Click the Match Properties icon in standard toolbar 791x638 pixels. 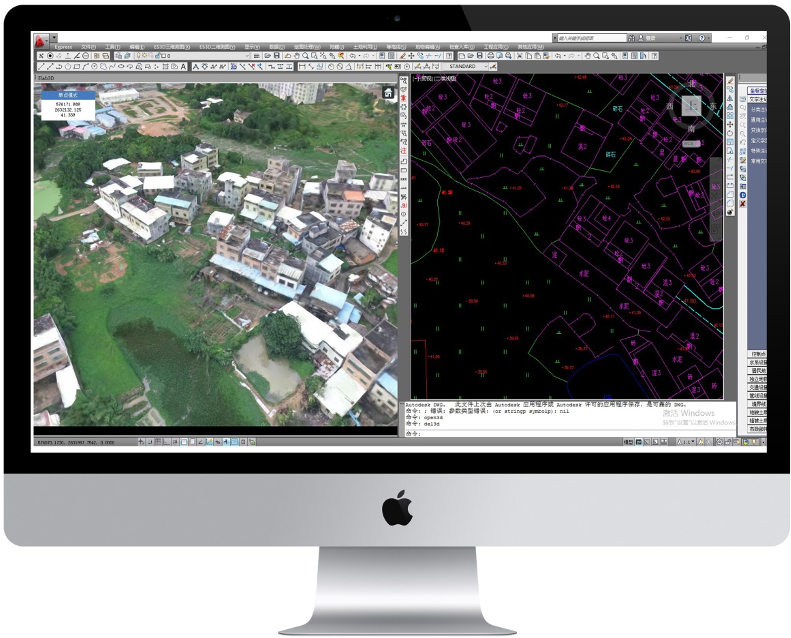coord(547,56)
